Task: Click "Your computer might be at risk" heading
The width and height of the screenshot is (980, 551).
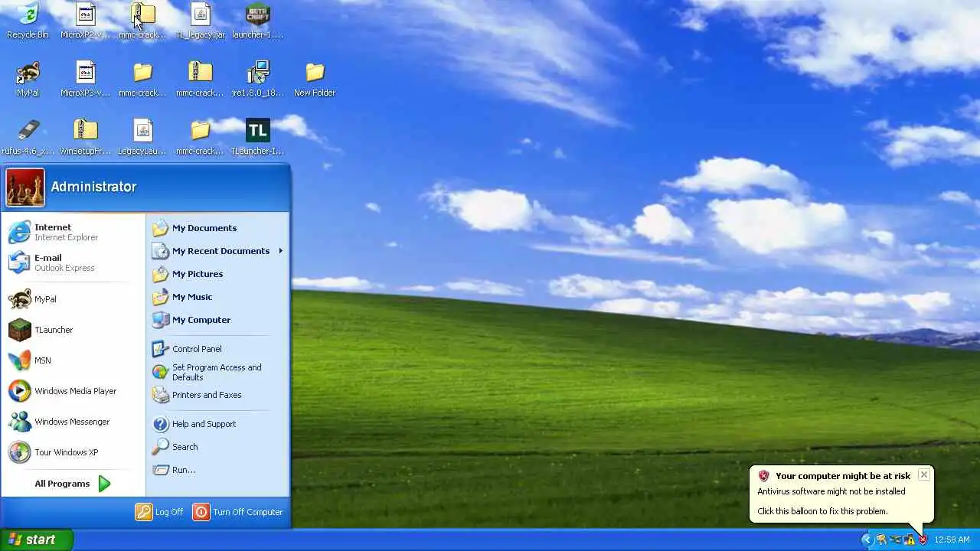Action: [843, 476]
